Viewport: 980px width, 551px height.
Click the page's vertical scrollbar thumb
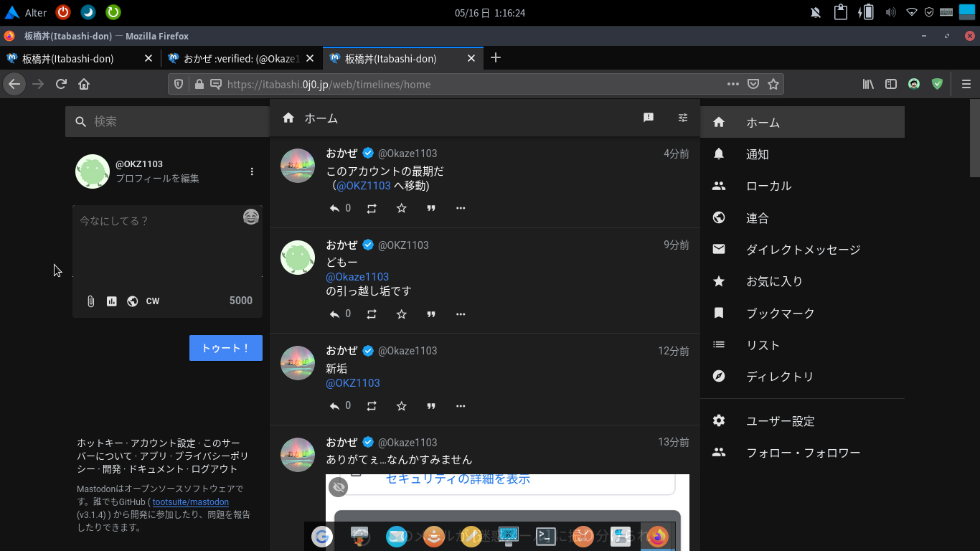click(x=974, y=138)
